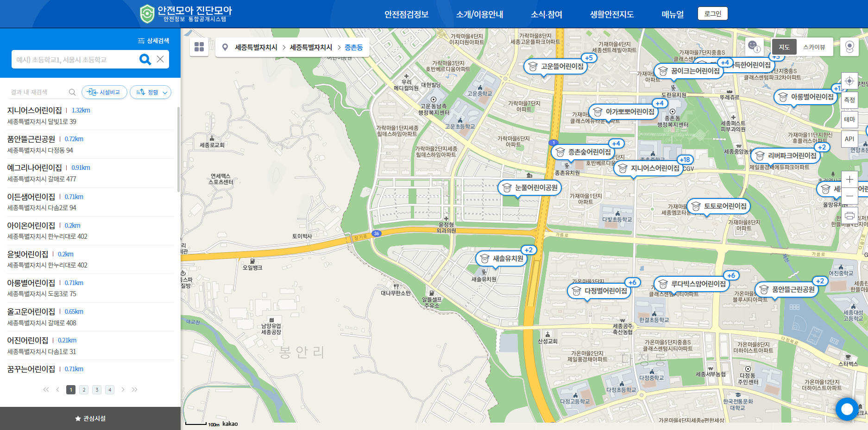Open the grid menu icon on map
Image resolution: width=868 pixels, height=430 pixels.
199,47
